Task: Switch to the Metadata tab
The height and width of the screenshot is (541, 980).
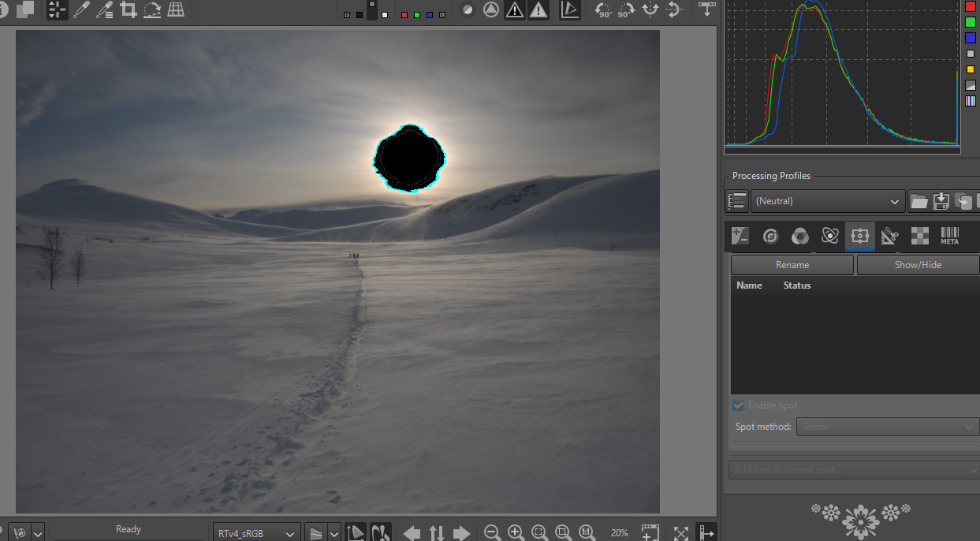Action: [949, 236]
